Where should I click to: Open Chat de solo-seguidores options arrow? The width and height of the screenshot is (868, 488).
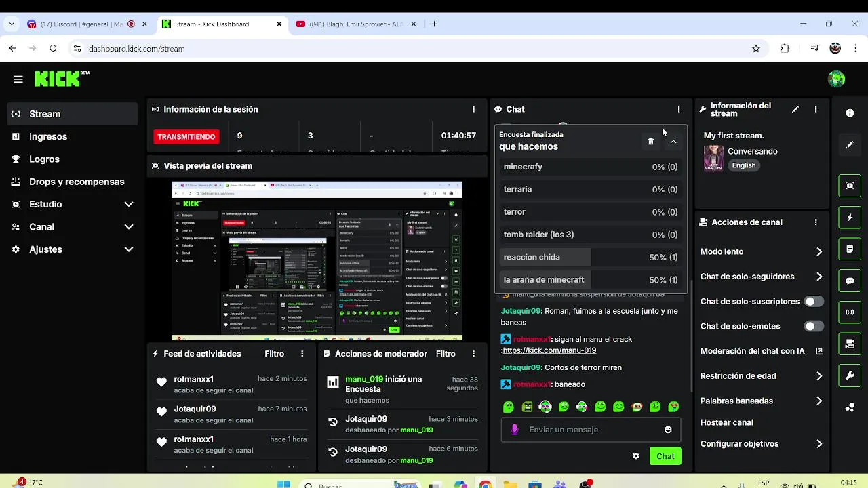[x=819, y=277]
